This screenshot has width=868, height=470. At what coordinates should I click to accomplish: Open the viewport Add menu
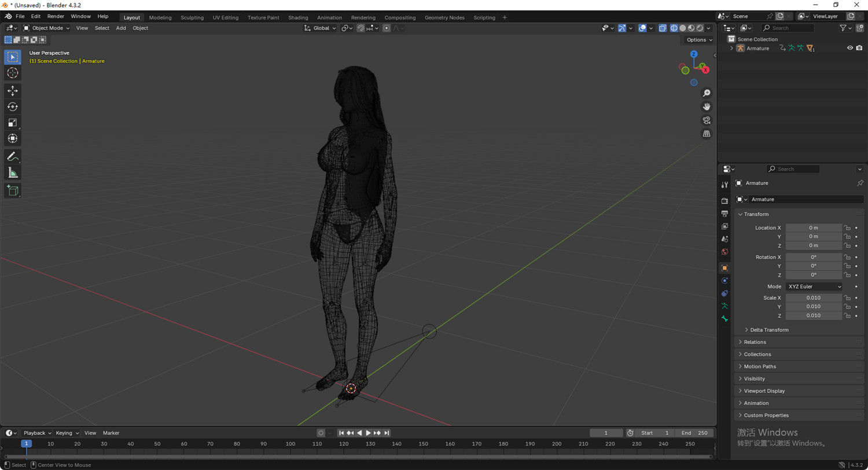point(121,28)
